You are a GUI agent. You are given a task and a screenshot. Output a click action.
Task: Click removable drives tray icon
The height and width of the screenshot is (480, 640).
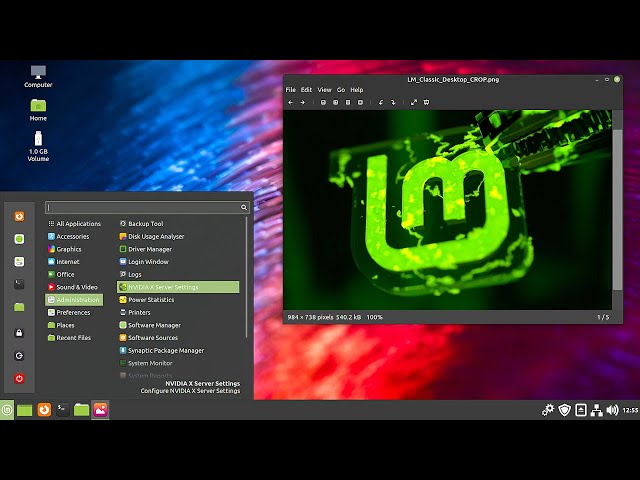581,410
